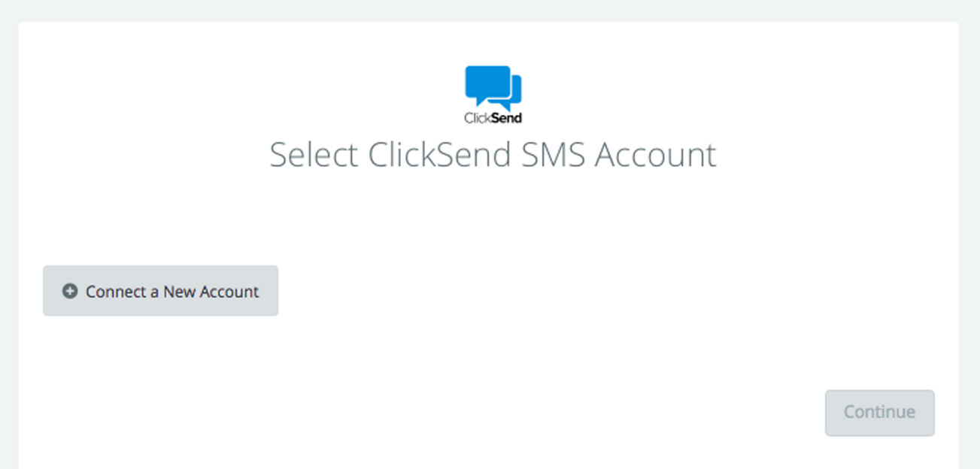Click the word "SMS" in the heading

point(553,155)
